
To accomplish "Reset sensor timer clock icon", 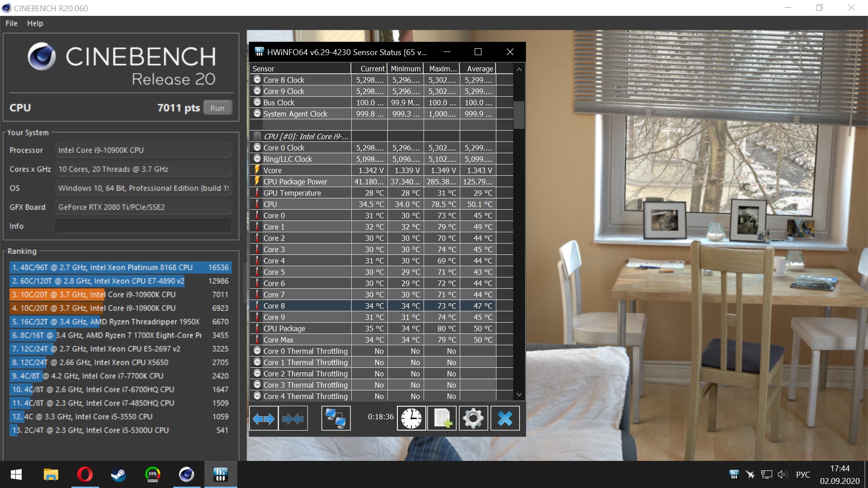I will pyautogui.click(x=411, y=418).
